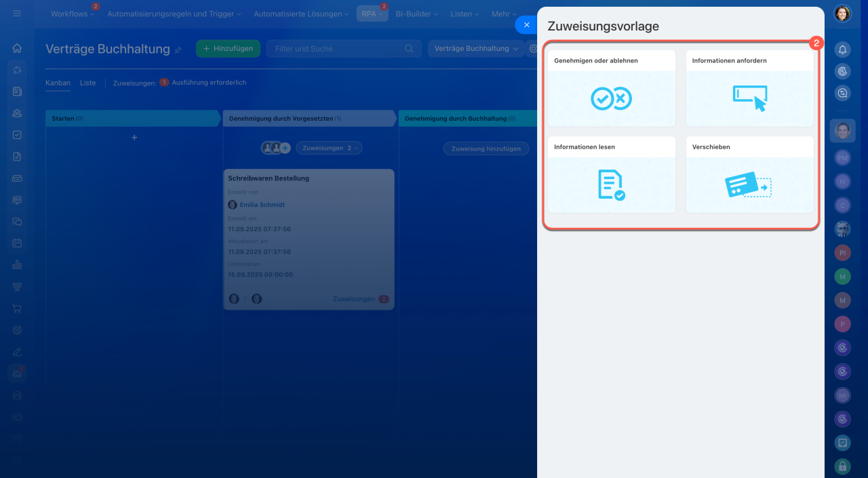Open the chat search icon in right bar
Image resolution: width=868 pixels, height=478 pixels.
tap(842, 94)
